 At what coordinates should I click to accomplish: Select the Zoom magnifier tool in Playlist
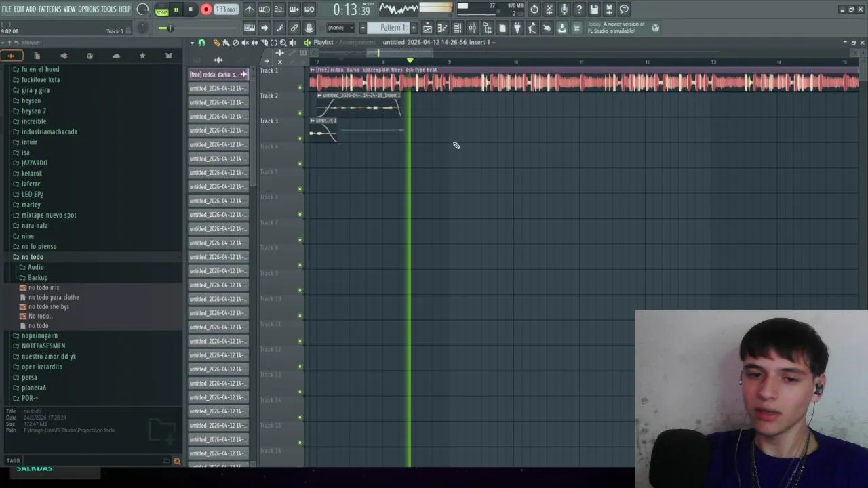[x=283, y=43]
